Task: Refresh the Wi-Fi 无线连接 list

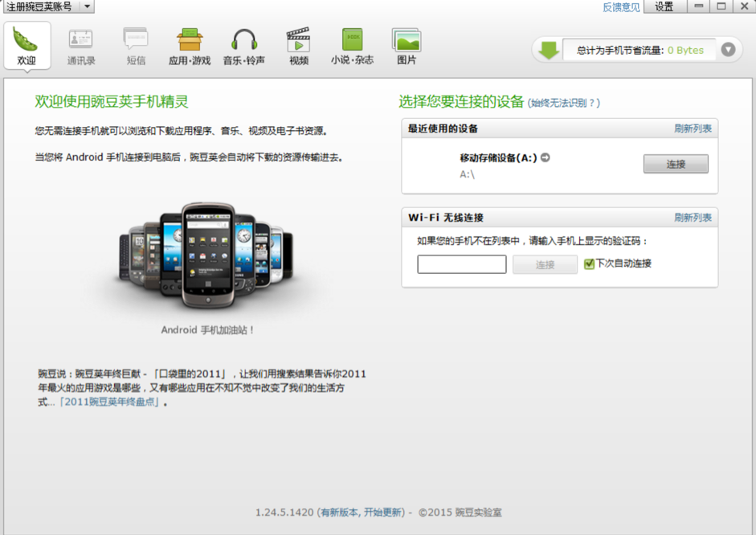Action: point(693,218)
